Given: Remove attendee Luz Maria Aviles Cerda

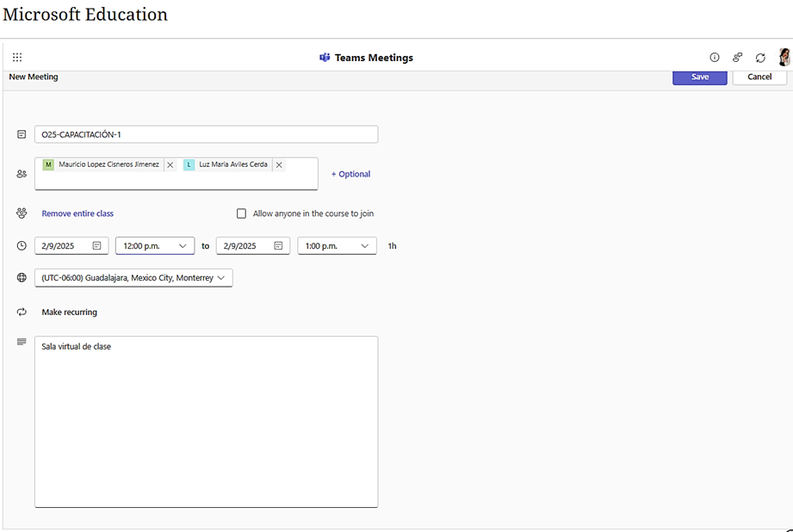Looking at the screenshot, I should click(x=279, y=165).
